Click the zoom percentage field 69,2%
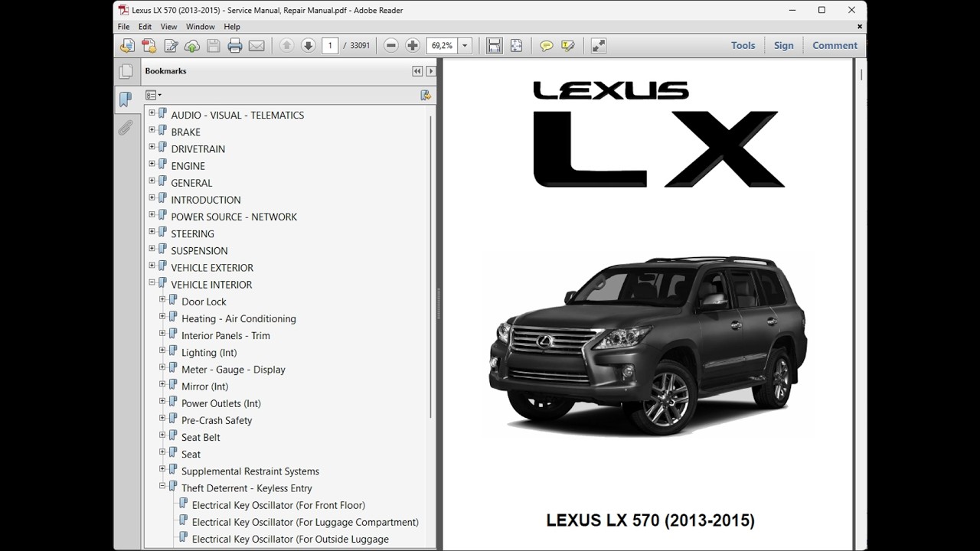The image size is (980, 551). [x=443, y=46]
